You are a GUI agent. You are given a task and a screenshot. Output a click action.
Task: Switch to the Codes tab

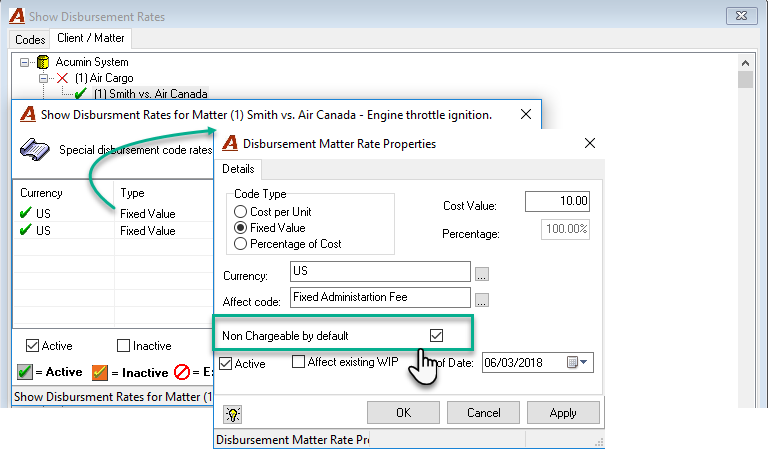[x=30, y=40]
